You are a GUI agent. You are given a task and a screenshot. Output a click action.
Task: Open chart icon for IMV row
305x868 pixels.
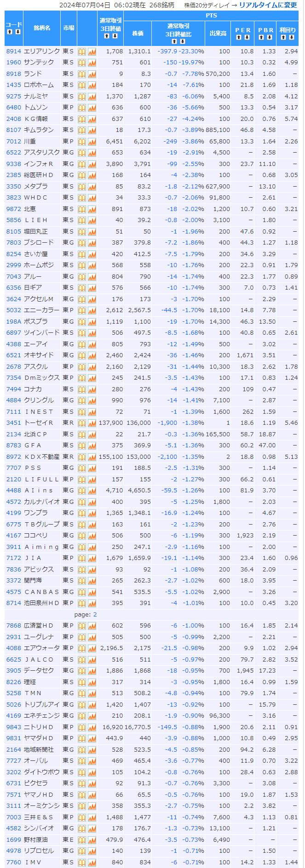pos(92,862)
